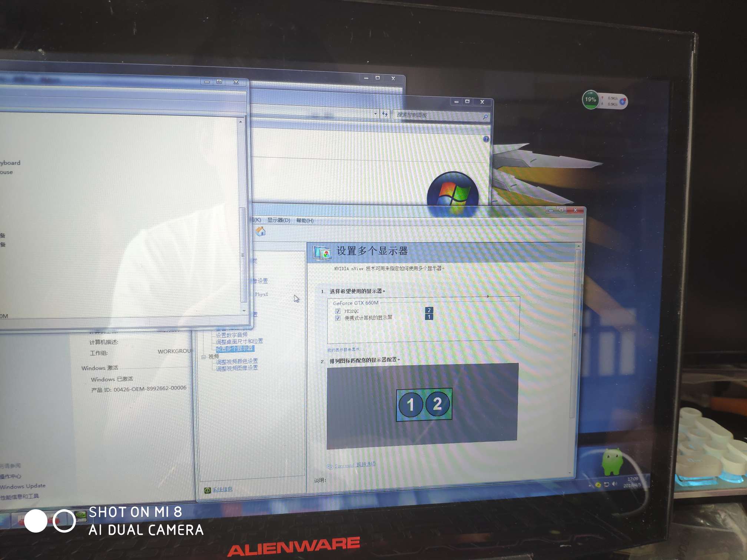Open the 系统信息 link
Viewport: 747px width, 560px height.
(222, 489)
